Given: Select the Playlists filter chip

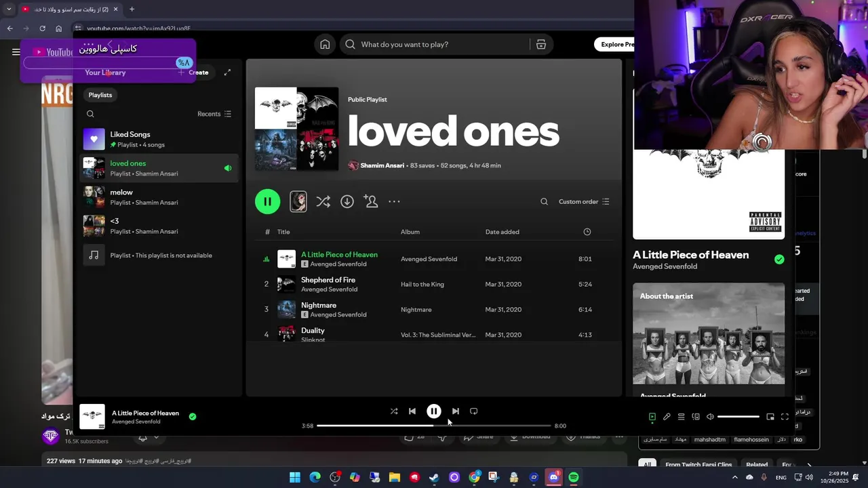Looking at the screenshot, I should (100, 95).
